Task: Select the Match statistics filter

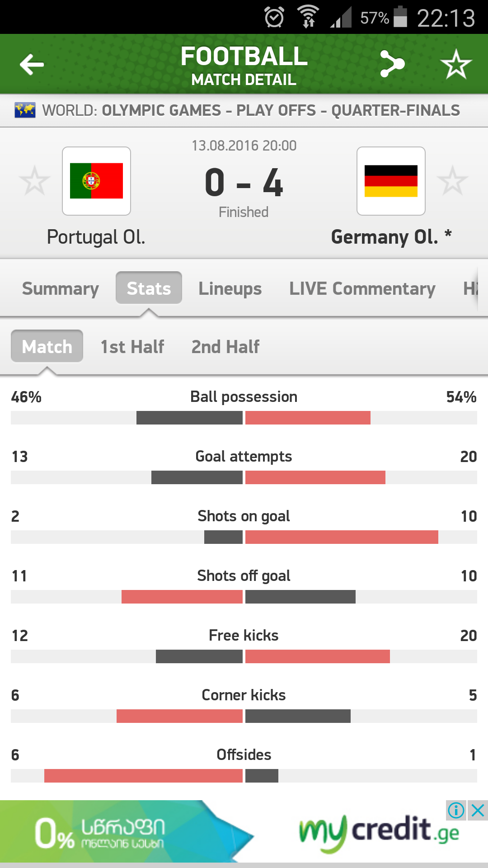Action: click(x=47, y=346)
